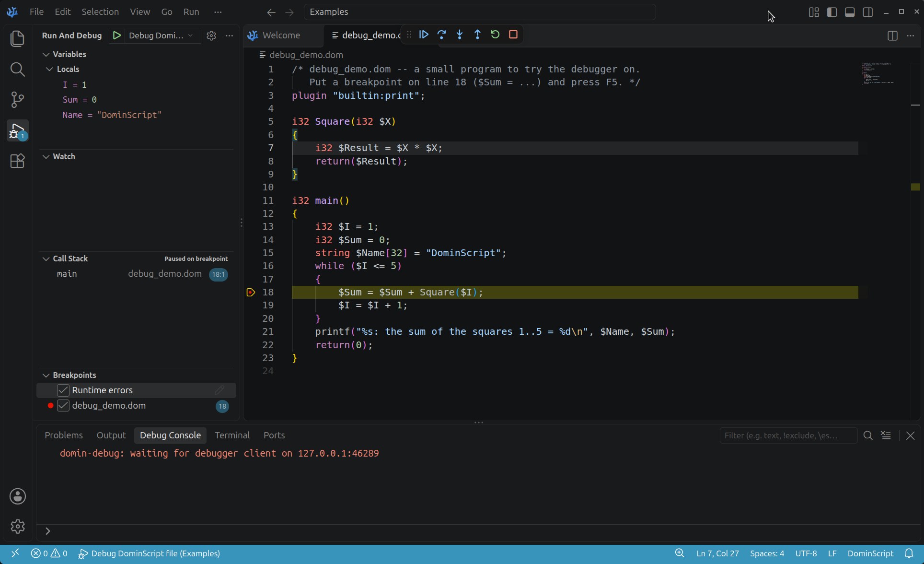Screen dimensions: 924x564
Task: Click Debug Console REPL input prompt
Action: click(x=479, y=531)
